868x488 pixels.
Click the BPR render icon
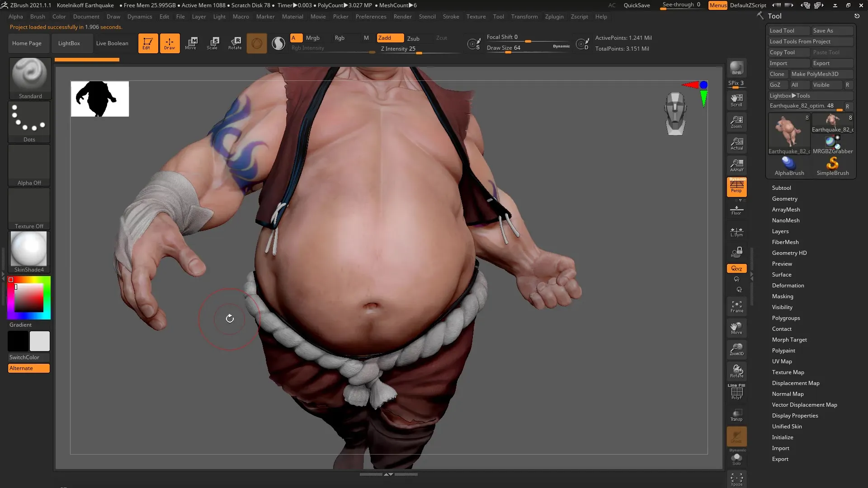736,68
